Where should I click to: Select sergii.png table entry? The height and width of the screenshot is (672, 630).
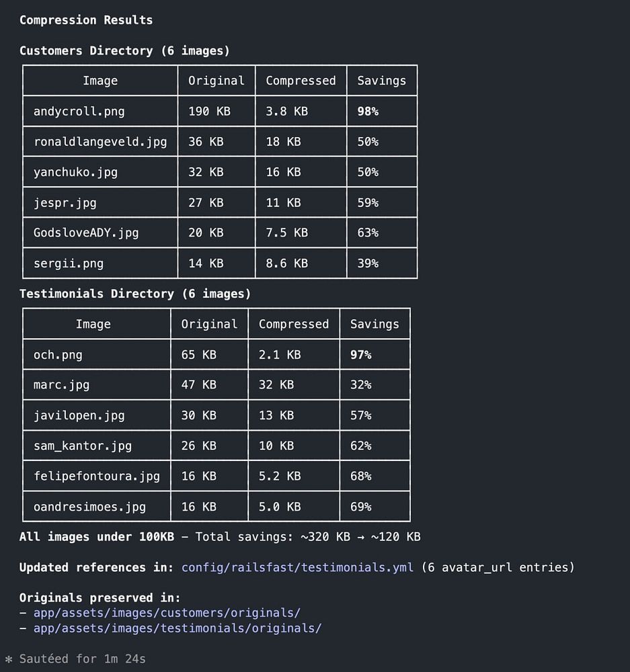68,263
